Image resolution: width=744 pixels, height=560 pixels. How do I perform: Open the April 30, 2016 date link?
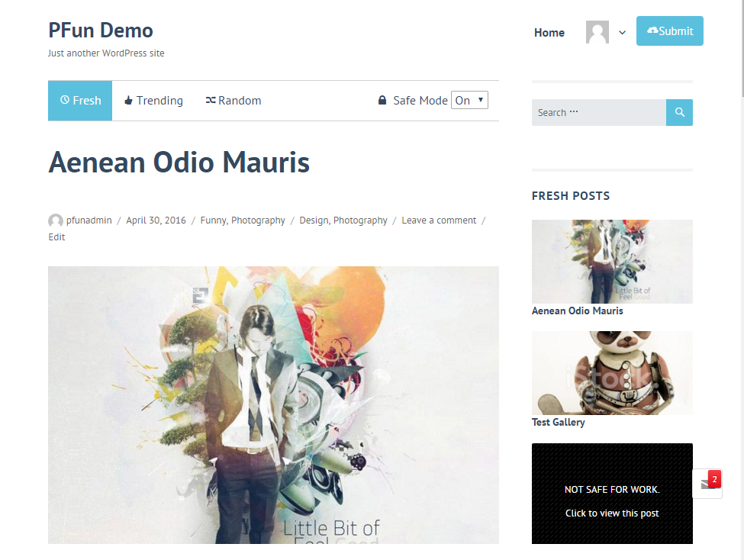tap(156, 220)
